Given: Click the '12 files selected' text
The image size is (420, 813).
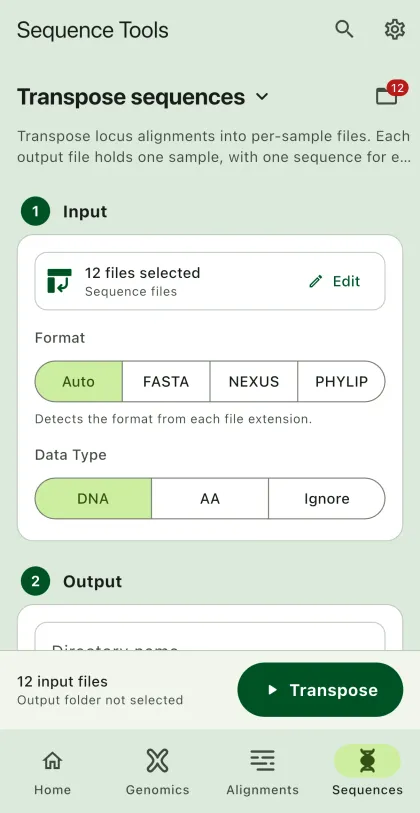Looking at the screenshot, I should pyautogui.click(x=143, y=273).
